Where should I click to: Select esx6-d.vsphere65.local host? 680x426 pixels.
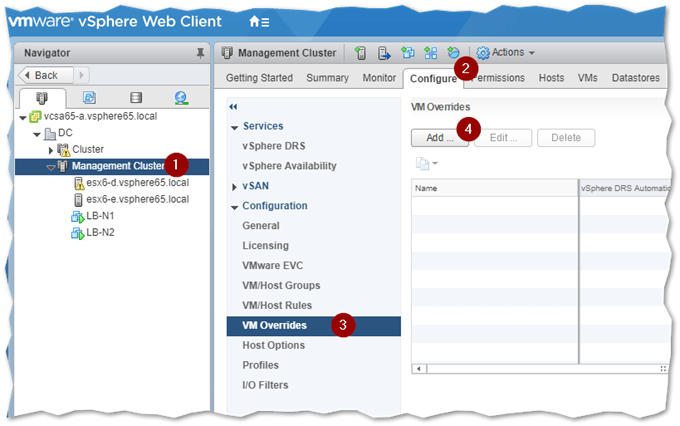click(137, 183)
